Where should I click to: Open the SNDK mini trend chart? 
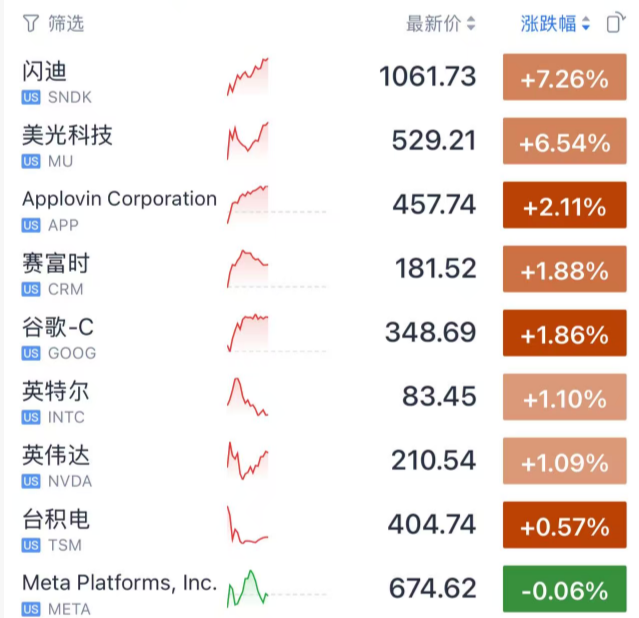click(x=248, y=77)
